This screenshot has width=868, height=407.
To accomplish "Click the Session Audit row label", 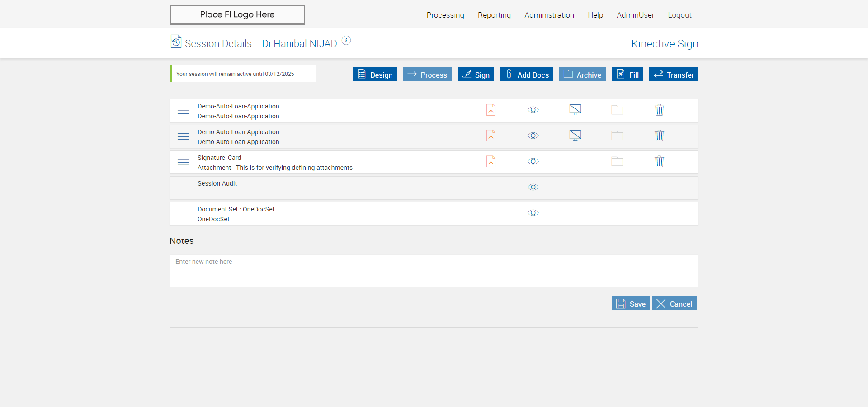I will (217, 183).
